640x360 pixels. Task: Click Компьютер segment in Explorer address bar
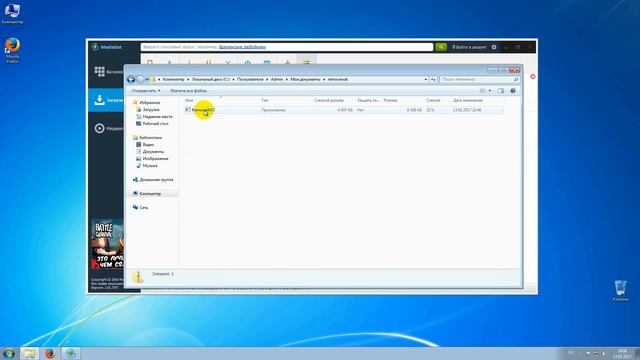(173, 79)
